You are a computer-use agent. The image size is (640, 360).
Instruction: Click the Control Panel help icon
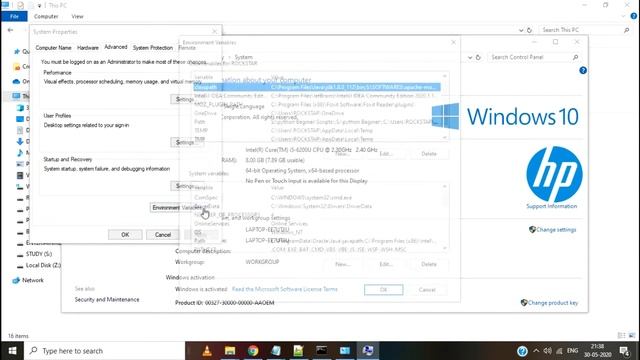coord(583,70)
